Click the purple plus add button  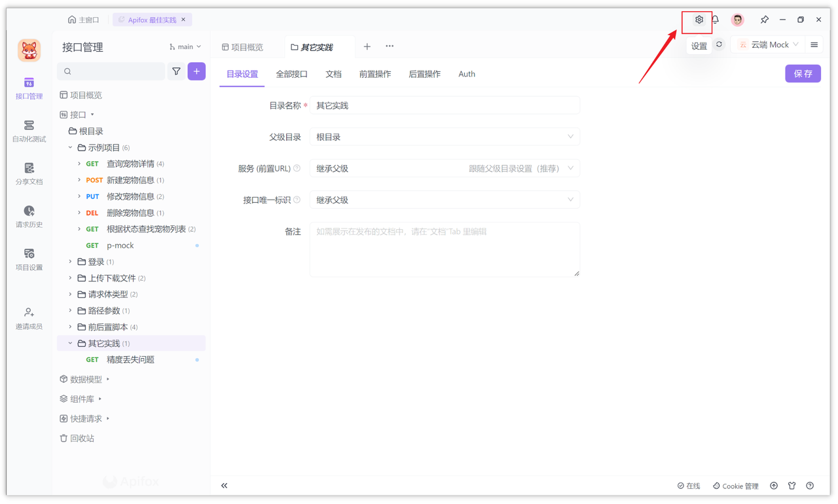[196, 71]
